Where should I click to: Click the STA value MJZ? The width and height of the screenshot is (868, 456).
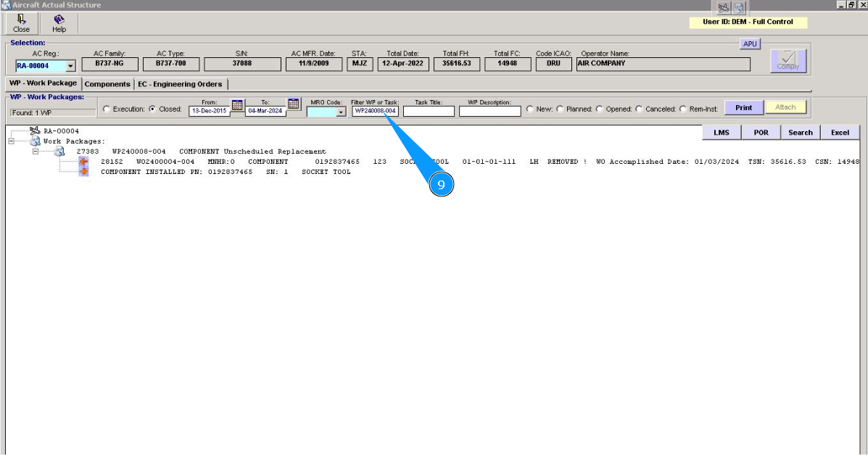pyautogui.click(x=360, y=65)
